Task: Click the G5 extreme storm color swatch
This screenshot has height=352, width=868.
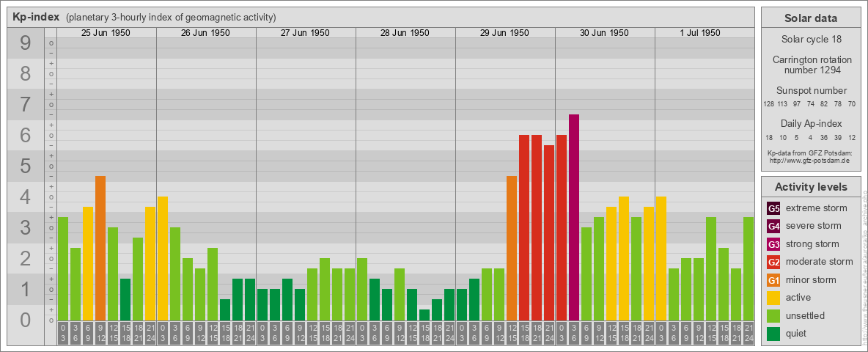Action: (x=773, y=208)
